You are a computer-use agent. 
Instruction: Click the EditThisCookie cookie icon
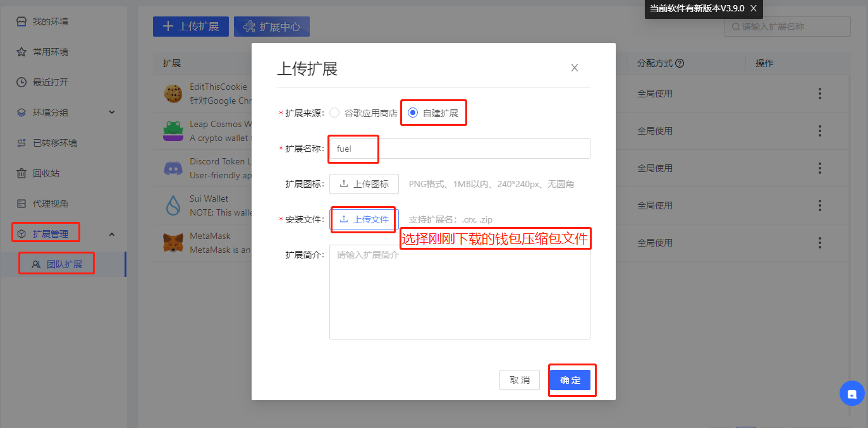(173, 94)
